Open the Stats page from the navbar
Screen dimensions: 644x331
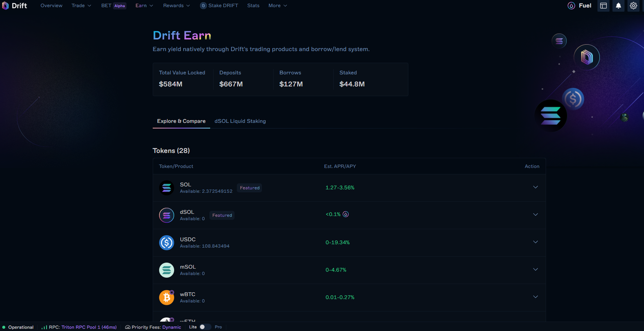(253, 6)
